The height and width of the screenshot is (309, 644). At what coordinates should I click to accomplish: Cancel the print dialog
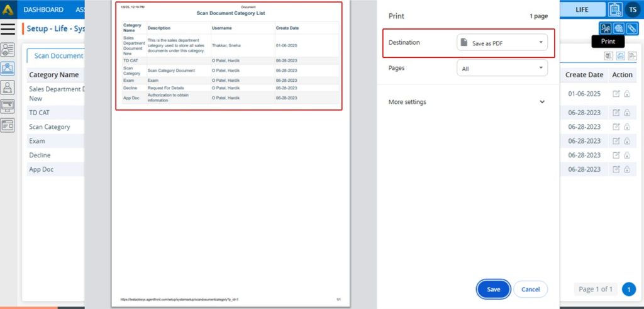pyautogui.click(x=530, y=289)
